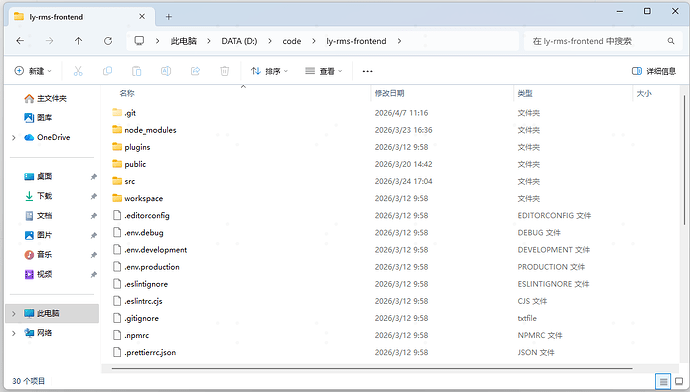690x392 pixels.
Task: Click the Rename icon in toolbar
Action: pyautogui.click(x=166, y=71)
